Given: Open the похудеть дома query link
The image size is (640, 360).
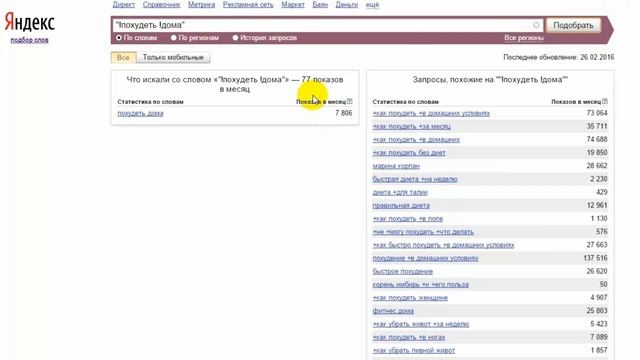Looking at the screenshot, I should point(140,113).
